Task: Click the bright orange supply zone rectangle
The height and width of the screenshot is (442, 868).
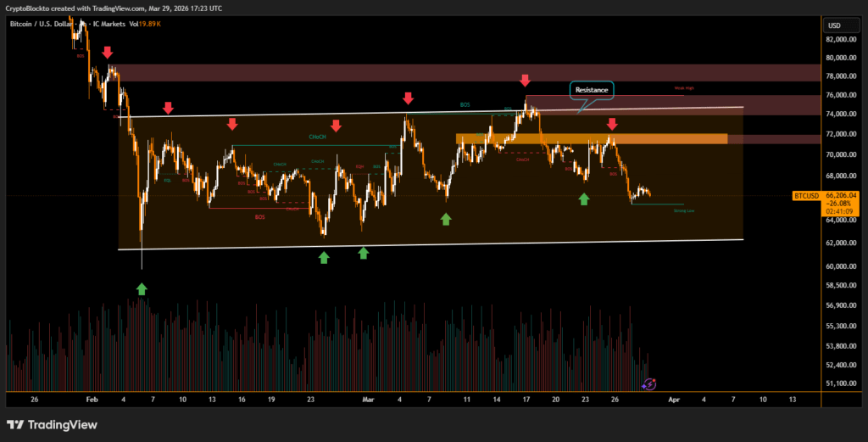Action: click(591, 138)
